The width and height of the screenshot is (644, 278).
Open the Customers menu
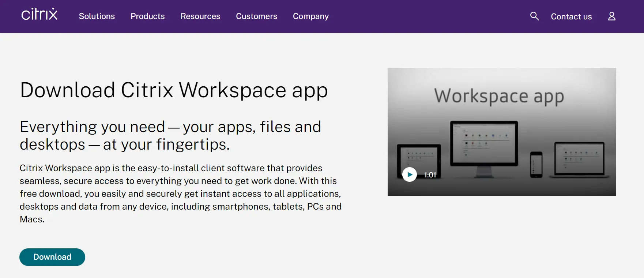256,16
